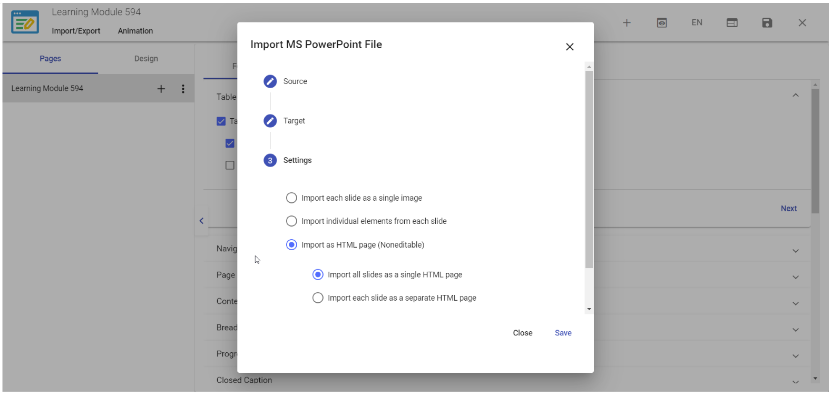The height and width of the screenshot is (394, 831).
Task: Open the Animation menu
Action: point(135,31)
